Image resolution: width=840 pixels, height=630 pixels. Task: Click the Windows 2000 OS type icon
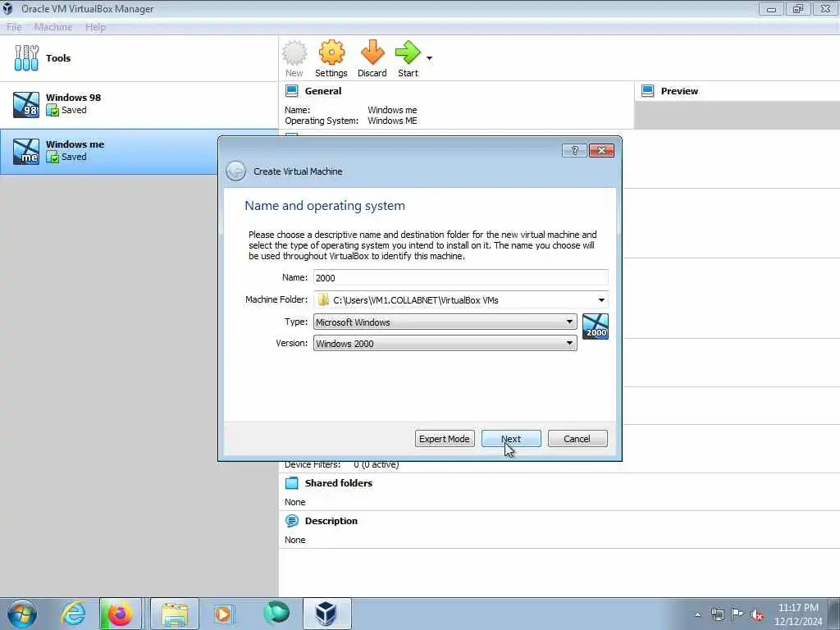[x=596, y=326]
